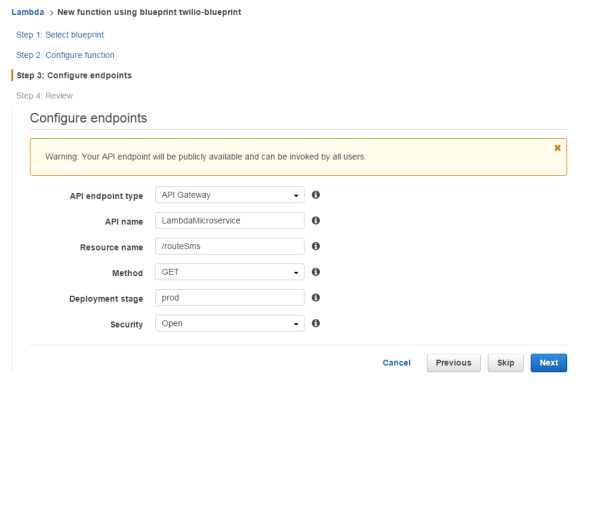Click info icon beside API endpoint type
The width and height of the screenshot is (600, 515).
pyautogui.click(x=316, y=195)
